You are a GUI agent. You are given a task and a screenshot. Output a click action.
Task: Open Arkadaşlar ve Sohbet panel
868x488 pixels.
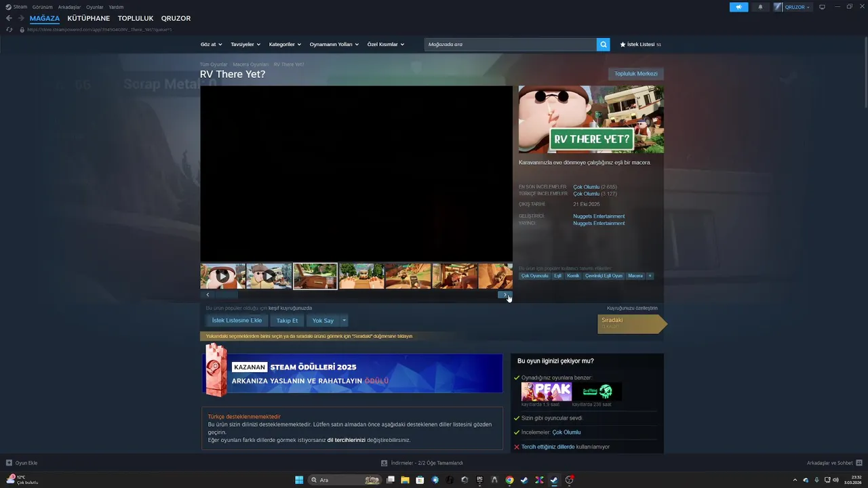coord(834,463)
